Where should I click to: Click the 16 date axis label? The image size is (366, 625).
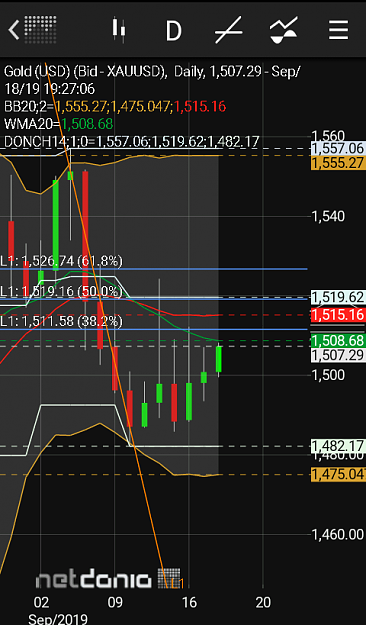(189, 602)
